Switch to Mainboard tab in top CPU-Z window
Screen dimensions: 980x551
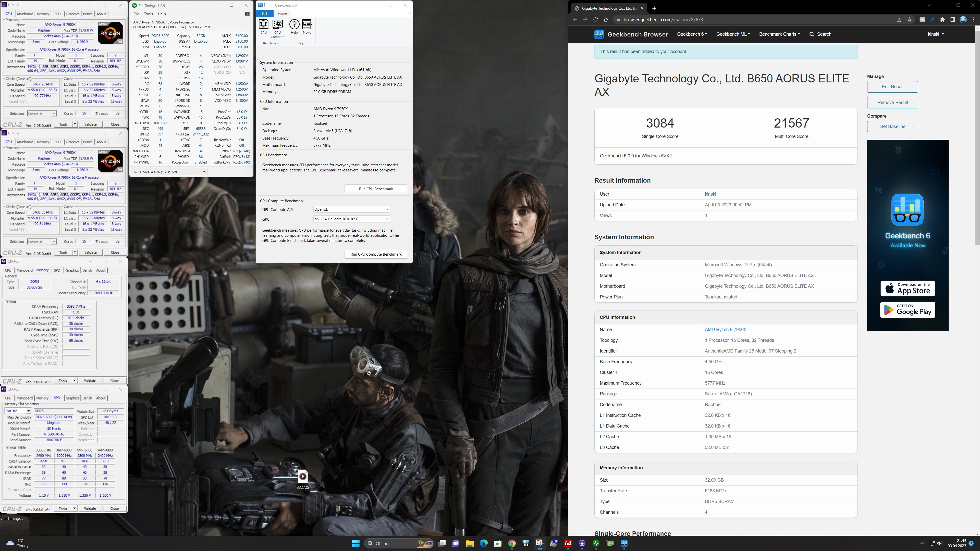click(25, 14)
